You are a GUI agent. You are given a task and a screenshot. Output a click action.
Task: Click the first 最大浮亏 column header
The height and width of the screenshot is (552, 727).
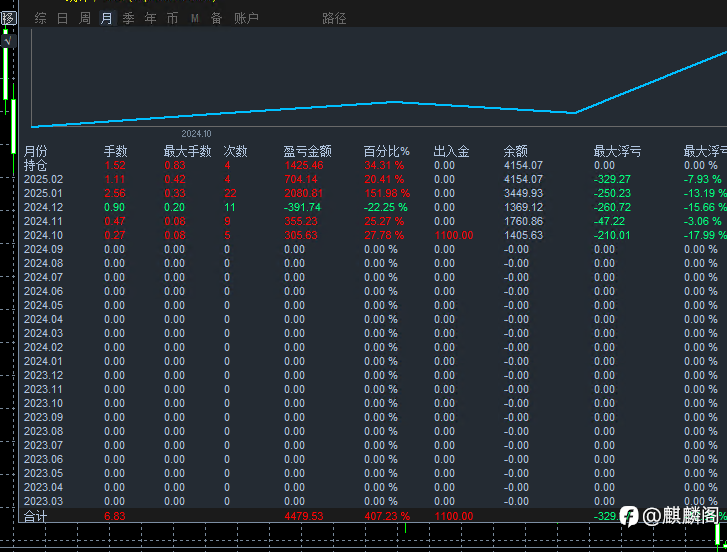pyautogui.click(x=617, y=151)
